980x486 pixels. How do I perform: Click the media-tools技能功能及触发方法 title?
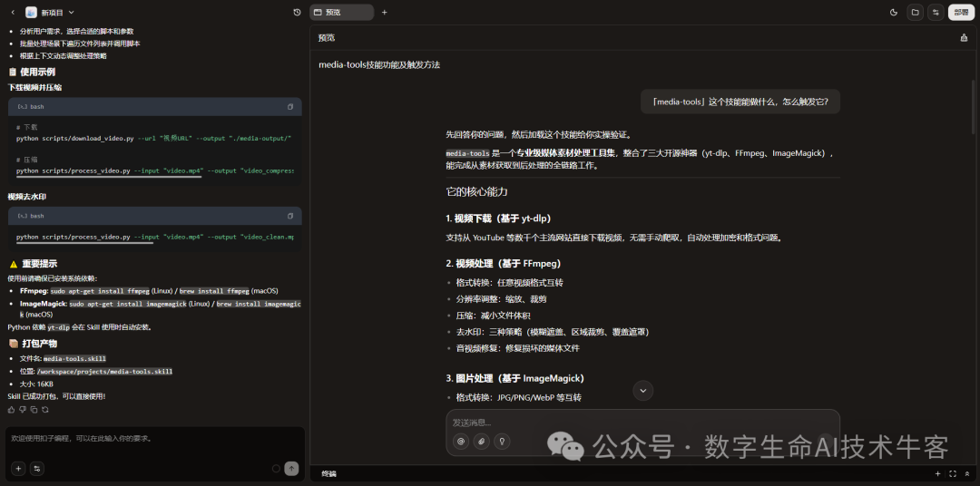379,65
